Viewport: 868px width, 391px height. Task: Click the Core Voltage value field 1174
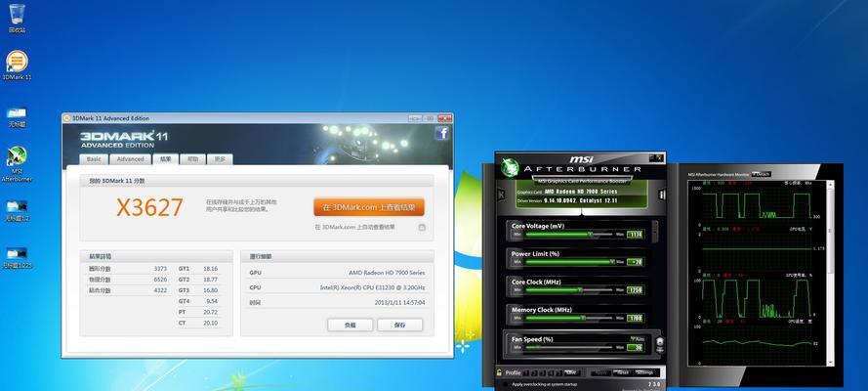635,235
